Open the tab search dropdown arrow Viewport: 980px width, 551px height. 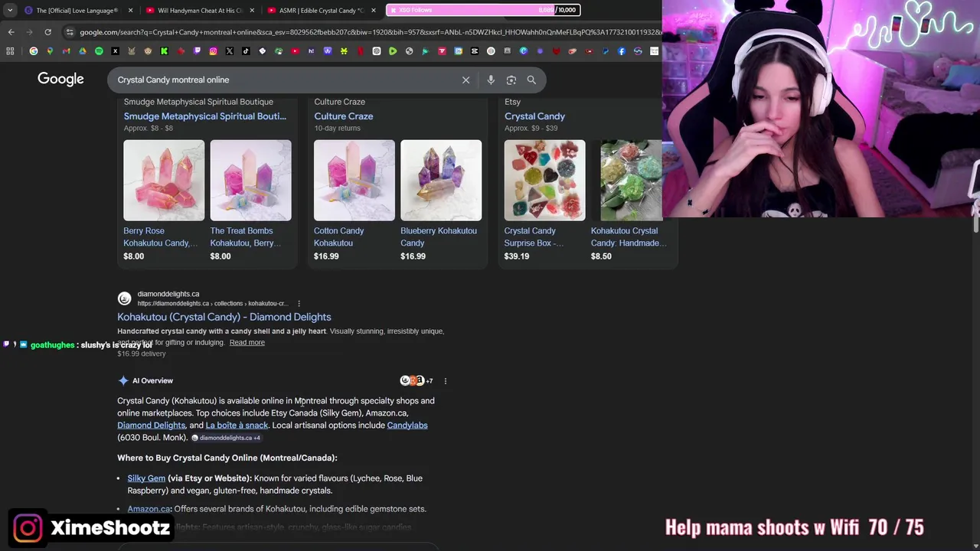10,10
